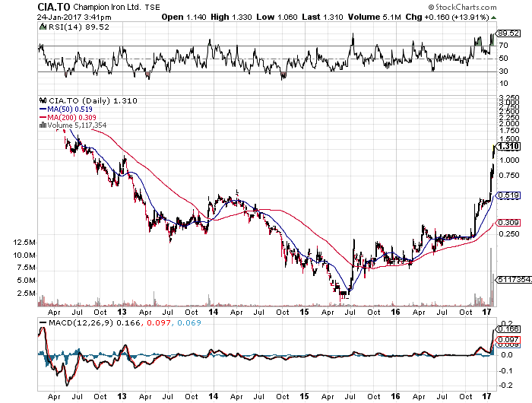The image size is (532, 403).
Task: Click the green up-arrow change indicator
Action: (x=494, y=17)
